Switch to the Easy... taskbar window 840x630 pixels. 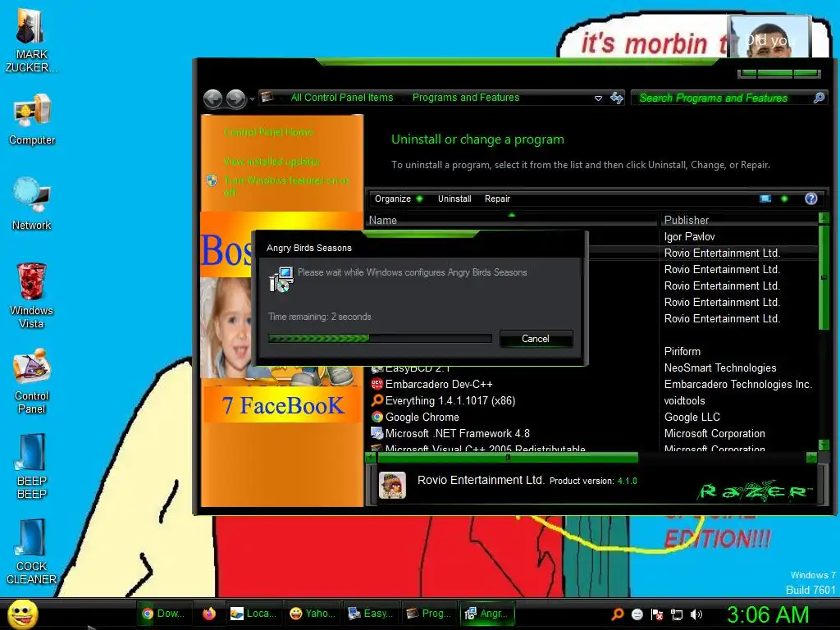[x=371, y=614]
